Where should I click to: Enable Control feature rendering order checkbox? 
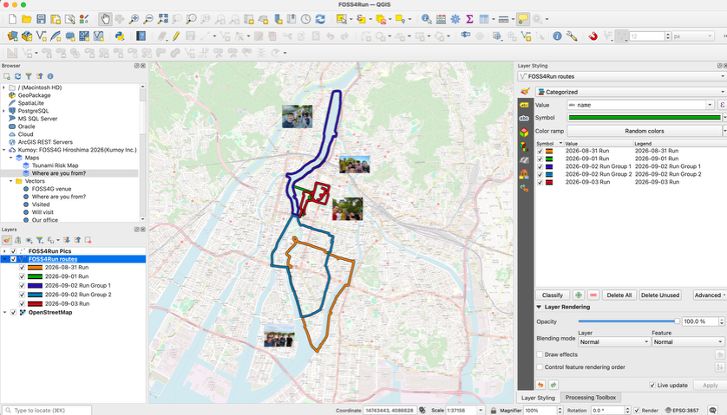(x=540, y=367)
